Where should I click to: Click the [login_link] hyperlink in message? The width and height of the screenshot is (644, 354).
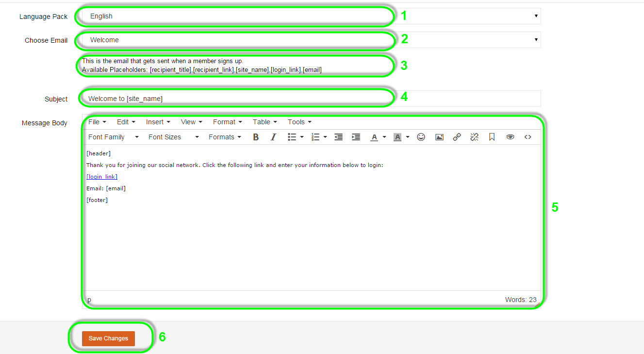[102, 177]
